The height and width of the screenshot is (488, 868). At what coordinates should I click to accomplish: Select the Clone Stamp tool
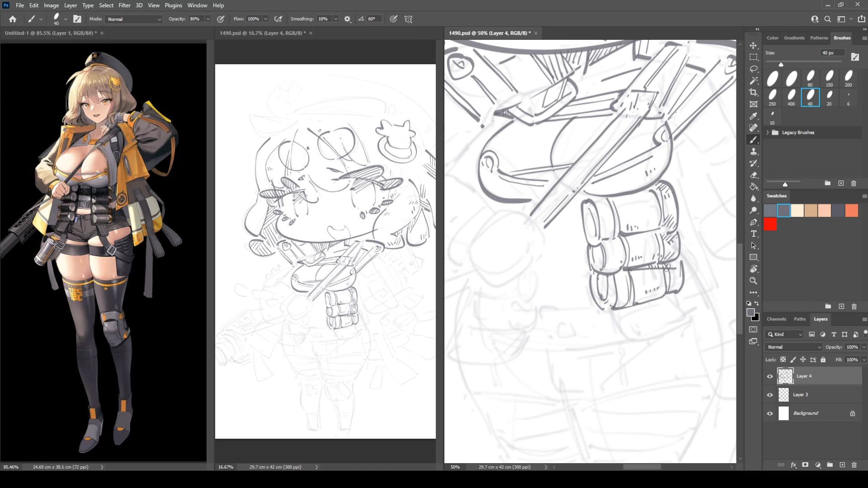click(x=753, y=152)
